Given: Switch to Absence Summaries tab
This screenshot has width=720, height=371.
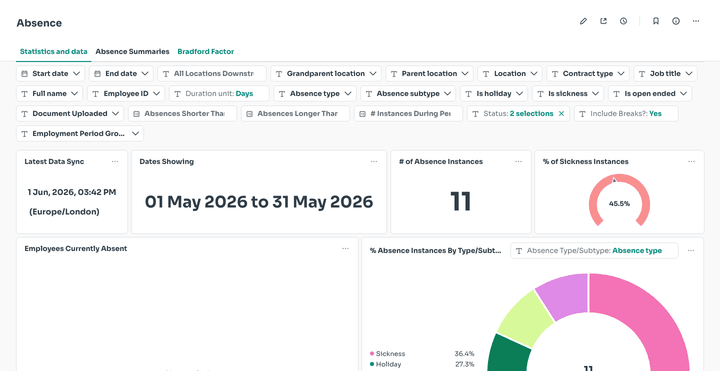Looking at the screenshot, I should coord(132,51).
